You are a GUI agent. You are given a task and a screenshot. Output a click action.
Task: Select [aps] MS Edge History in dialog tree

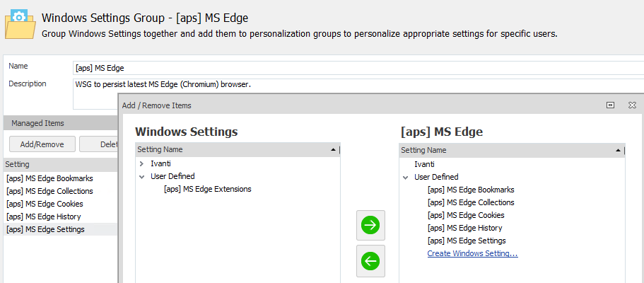click(x=464, y=228)
